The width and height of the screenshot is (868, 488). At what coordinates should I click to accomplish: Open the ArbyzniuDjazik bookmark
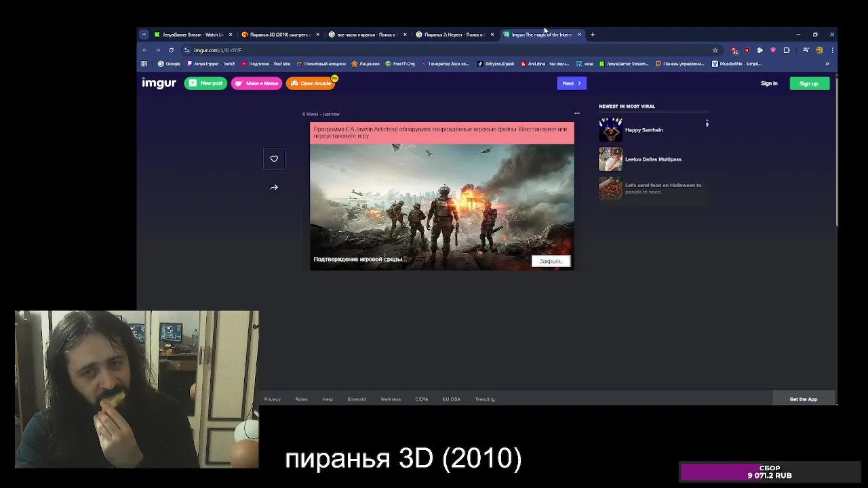tap(496, 64)
